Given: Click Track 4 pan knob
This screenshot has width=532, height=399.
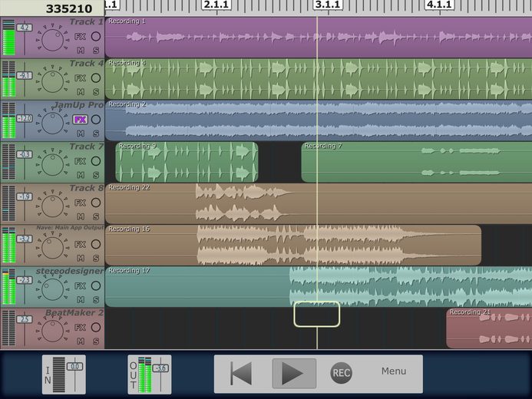Looking at the screenshot, I should tap(53, 81).
